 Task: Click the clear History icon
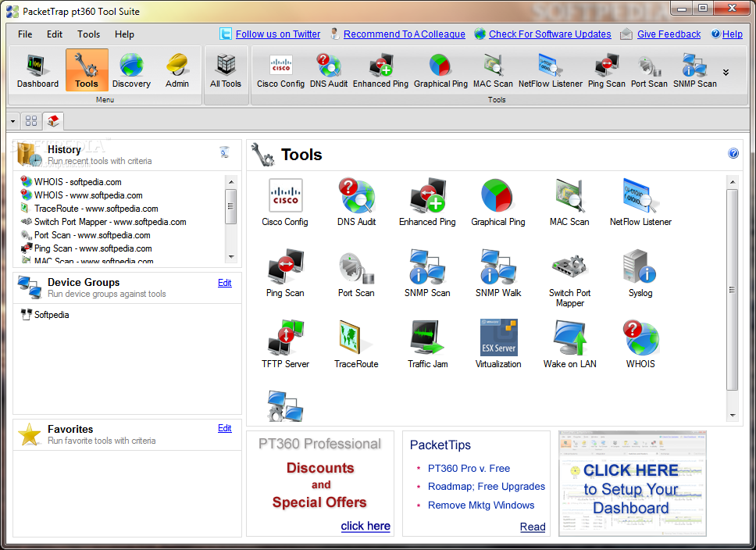point(224,152)
